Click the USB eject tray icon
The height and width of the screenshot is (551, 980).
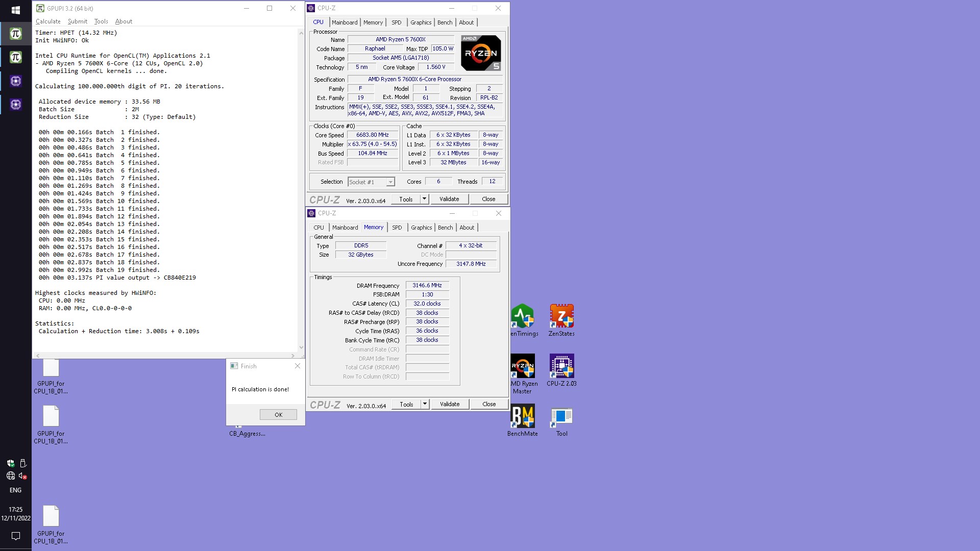[23, 463]
